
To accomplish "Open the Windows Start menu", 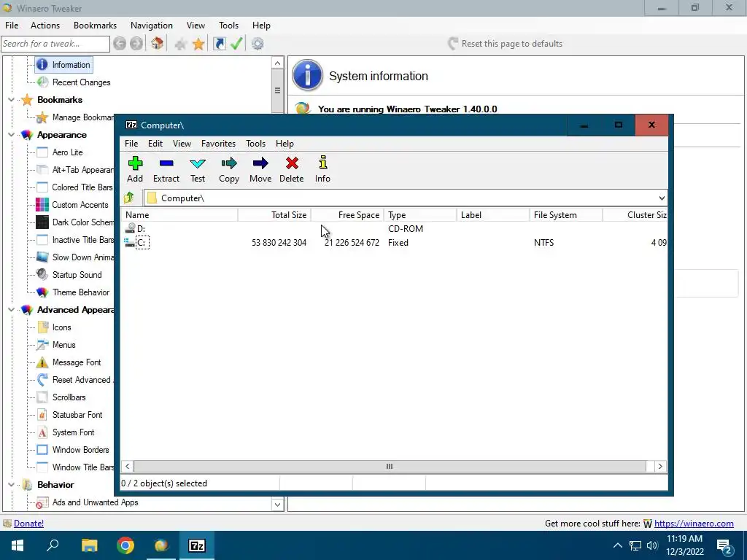I will (18, 545).
